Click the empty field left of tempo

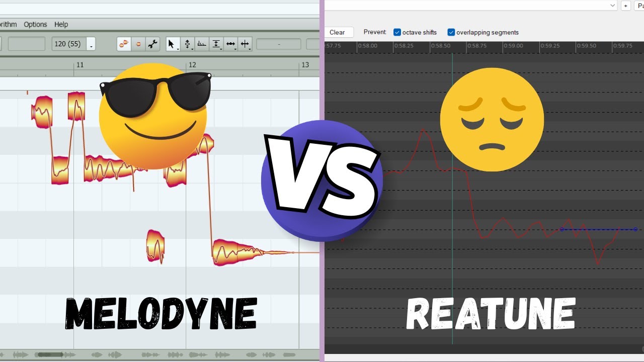tap(27, 44)
